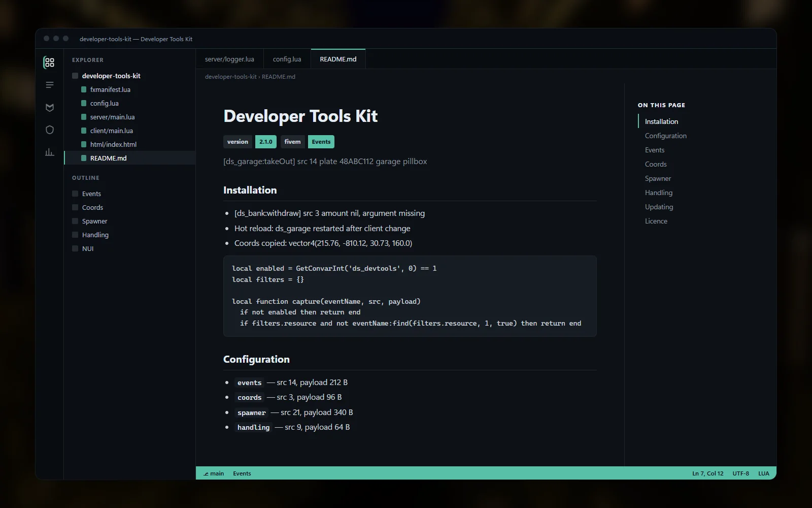The width and height of the screenshot is (812, 508).
Task: Click the main branch indicator in status bar
Action: pyautogui.click(x=214, y=473)
